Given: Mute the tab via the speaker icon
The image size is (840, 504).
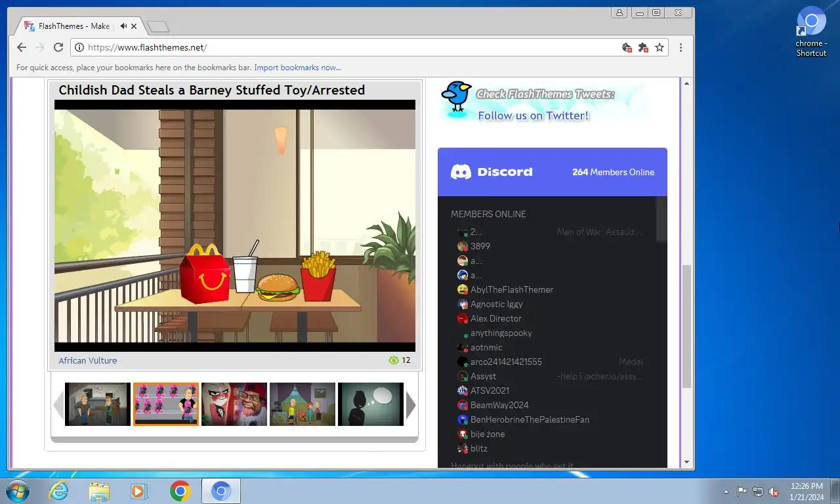Looking at the screenshot, I should tap(123, 26).
